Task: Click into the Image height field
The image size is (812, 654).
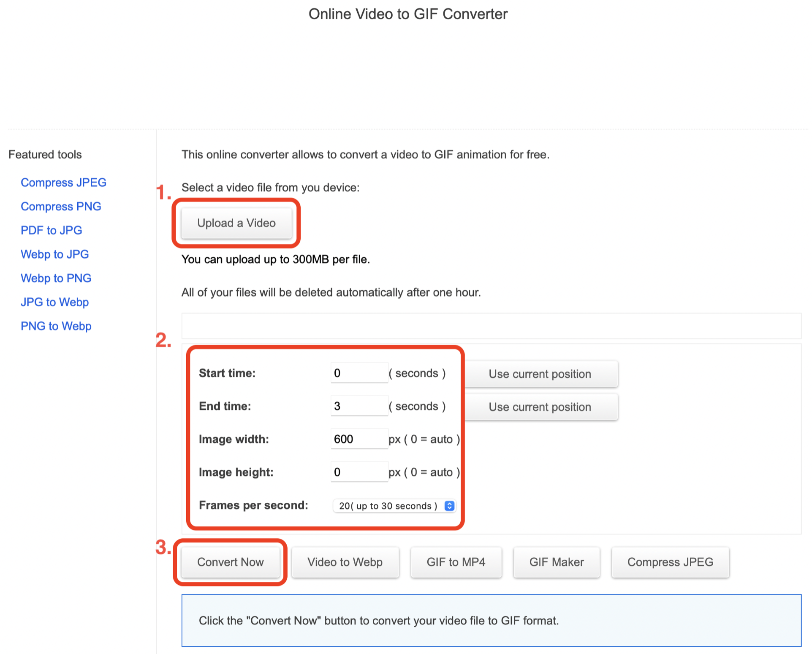Action: coord(358,472)
